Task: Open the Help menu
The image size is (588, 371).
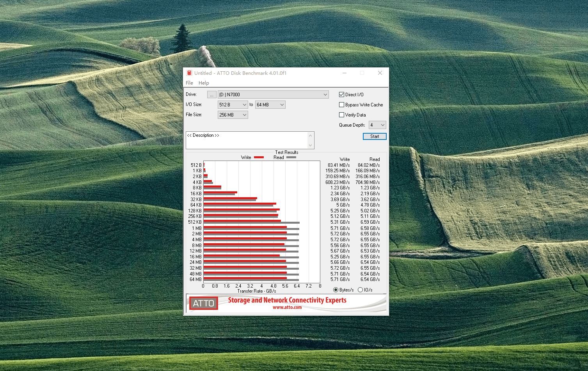Action: [x=204, y=83]
